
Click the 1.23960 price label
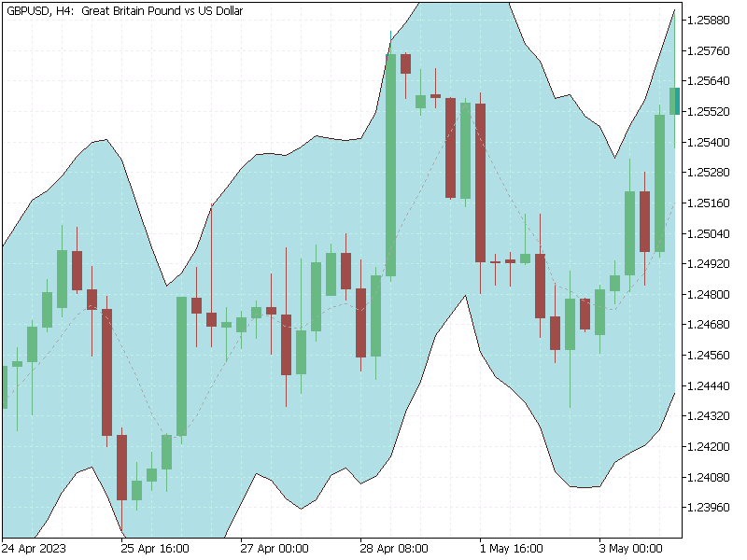[709, 508]
